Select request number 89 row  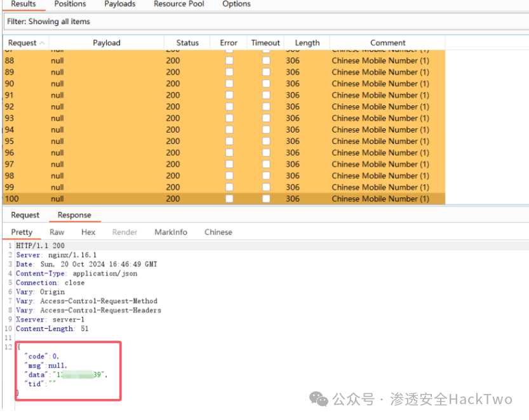pos(224,72)
